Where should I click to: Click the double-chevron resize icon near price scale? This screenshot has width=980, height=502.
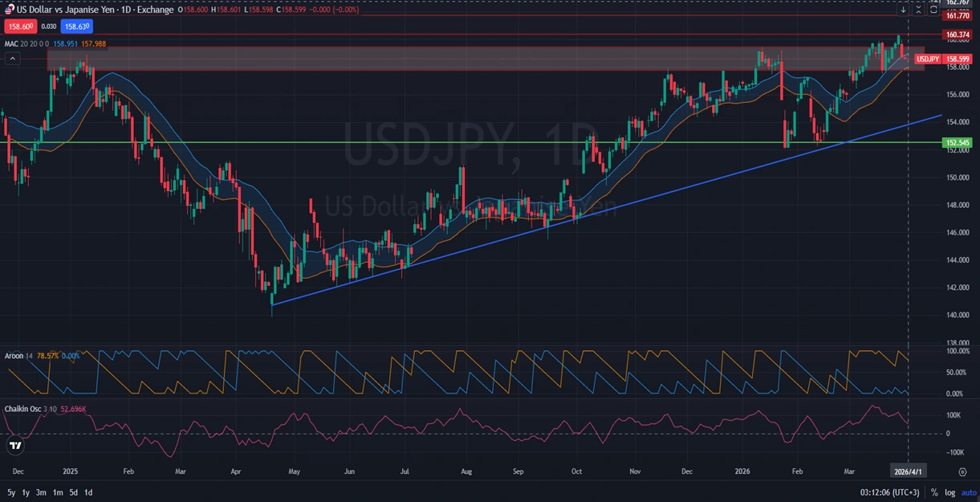tap(918, 9)
